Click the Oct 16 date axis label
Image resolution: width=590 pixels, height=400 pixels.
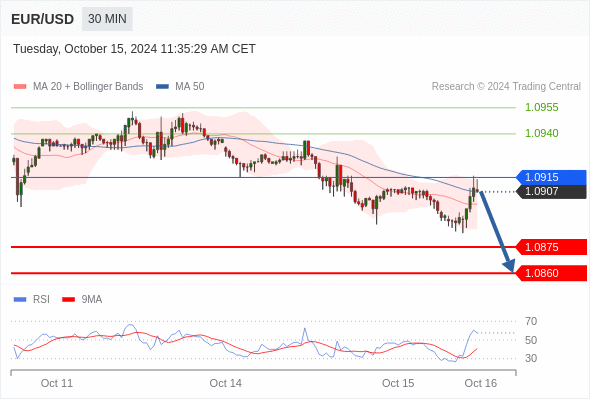pos(481,383)
